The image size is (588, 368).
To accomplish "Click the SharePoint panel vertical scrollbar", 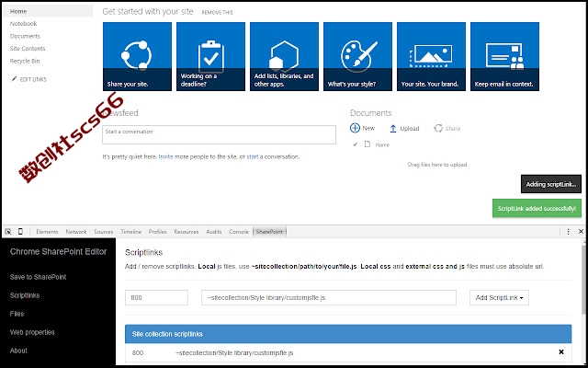I will coord(584,278).
